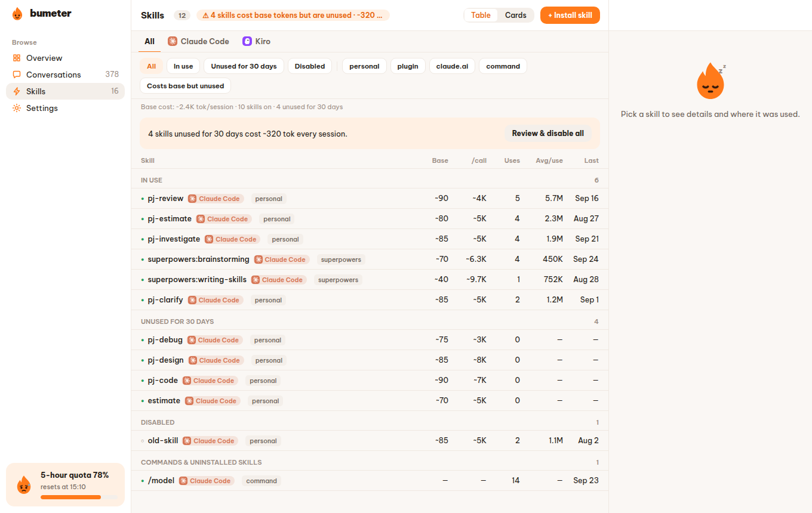Click the green status dot beside pj-debug

click(143, 340)
